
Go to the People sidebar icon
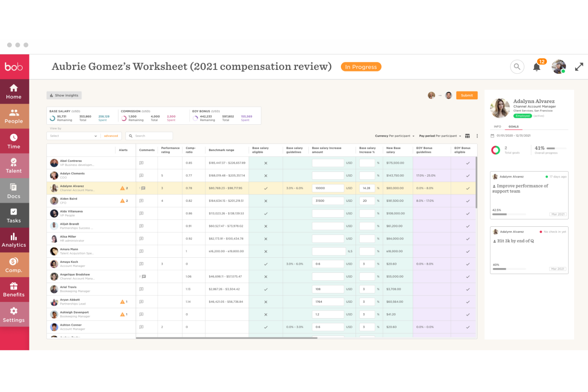pyautogui.click(x=14, y=116)
